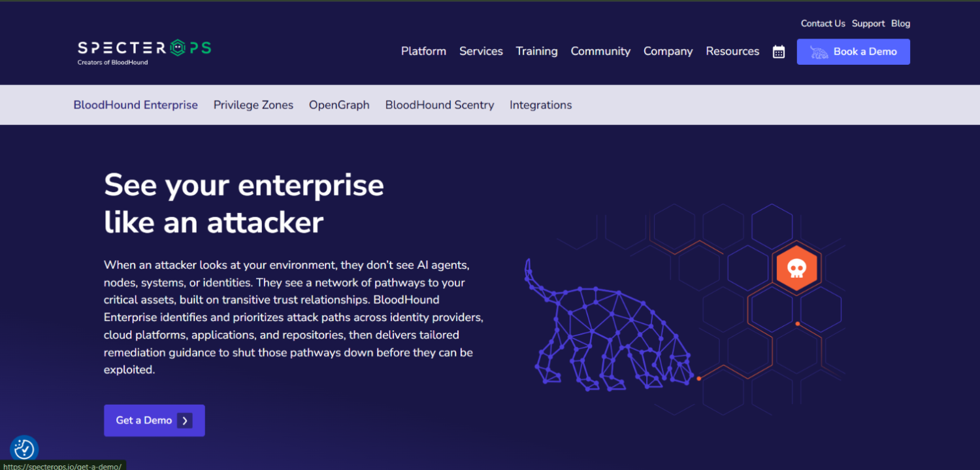Open the Resources menu
Image resolution: width=980 pixels, height=470 pixels.
pos(732,51)
